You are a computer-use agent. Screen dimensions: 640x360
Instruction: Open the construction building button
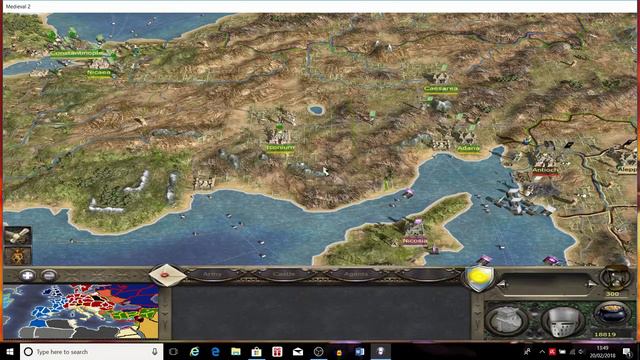506,320
